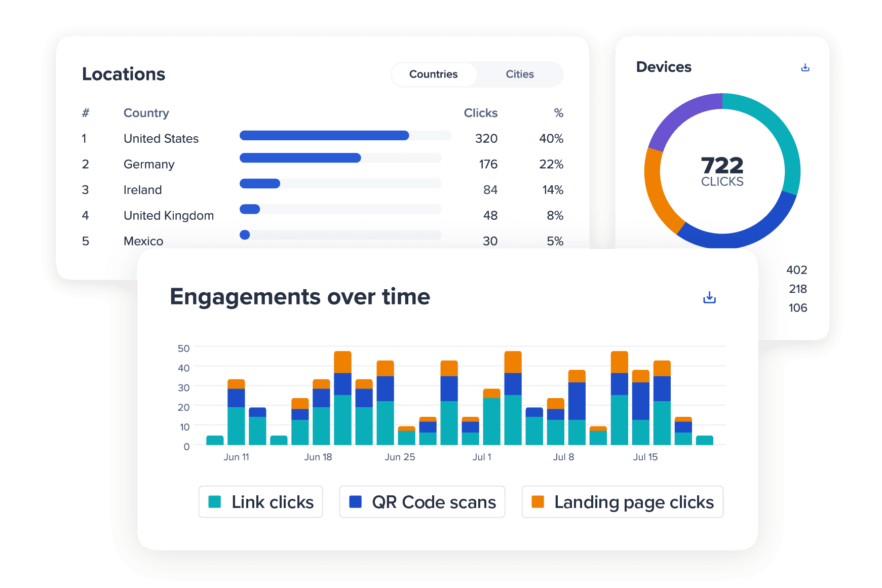This screenshot has height=588, width=882.
Task: Click the Jun 25 axis label
Action: click(400, 457)
